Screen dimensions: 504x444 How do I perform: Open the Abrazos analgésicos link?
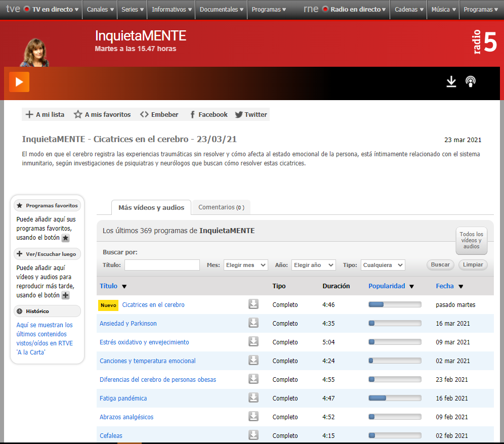(x=127, y=417)
